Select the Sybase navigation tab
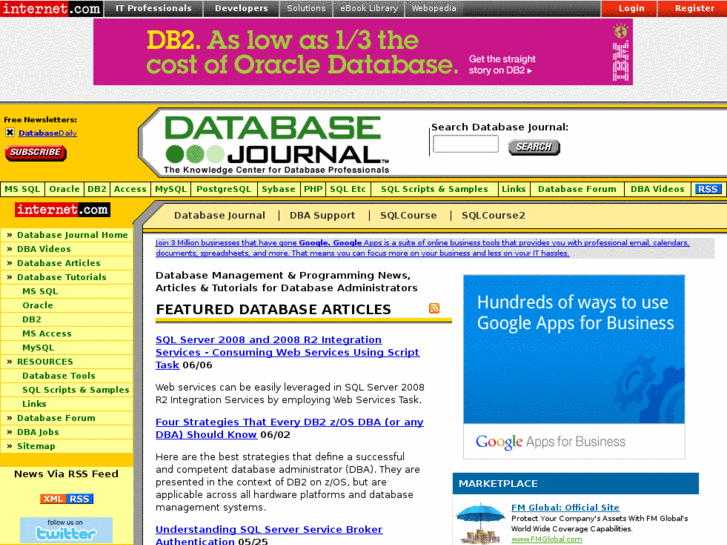Viewport: 727px width, 545px height. click(278, 189)
